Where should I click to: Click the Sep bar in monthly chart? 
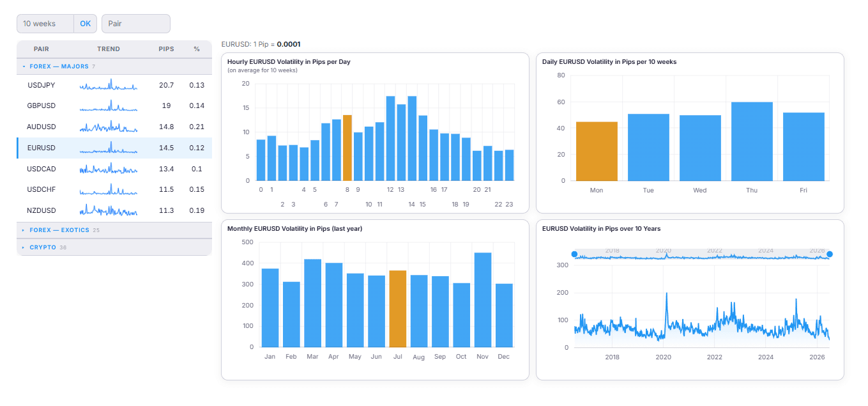click(440, 311)
